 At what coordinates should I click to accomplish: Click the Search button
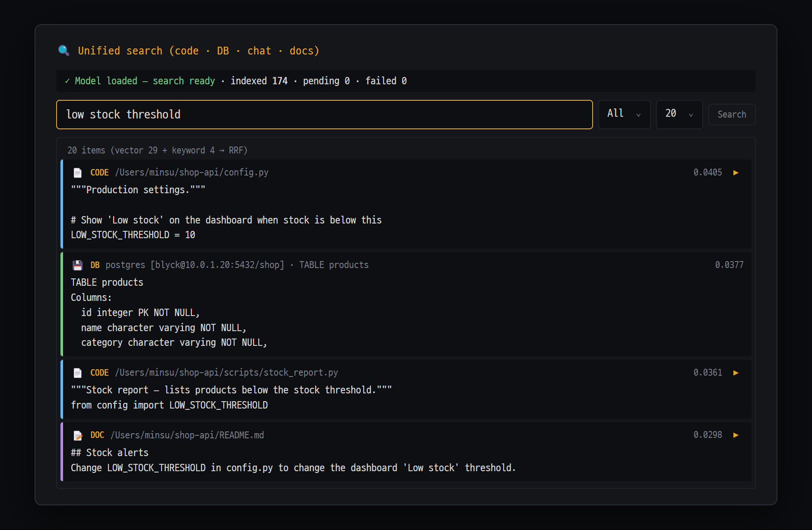(x=732, y=115)
